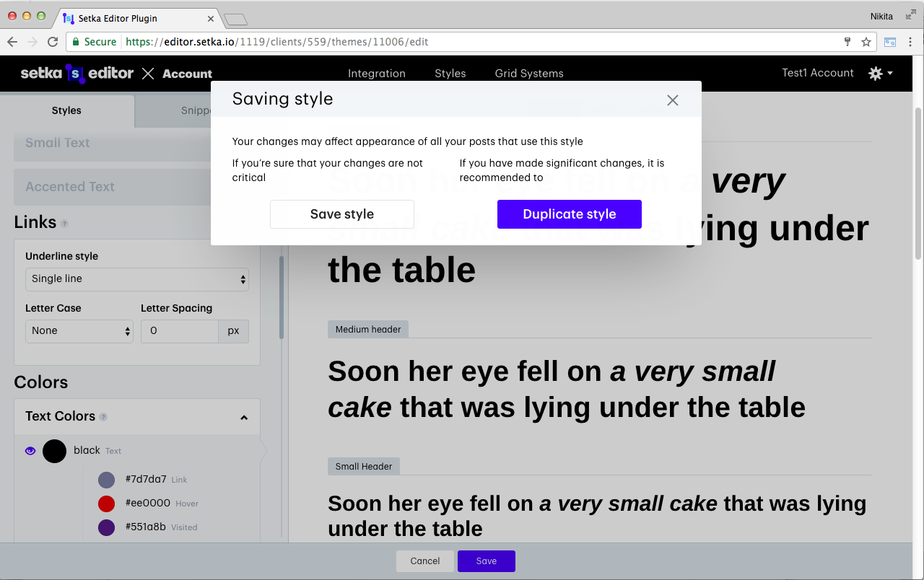This screenshot has width=924, height=580.
Task: Go forward in browser
Action: tap(32, 42)
